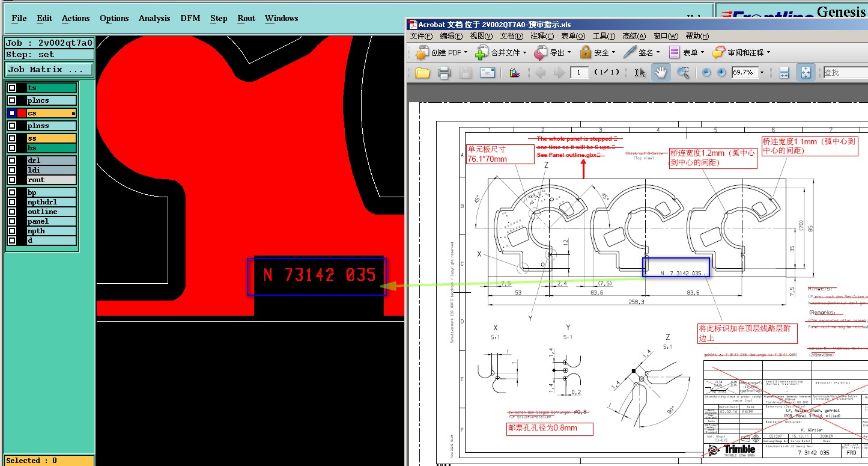Click the Job Matrix button
The height and width of the screenshot is (466, 868).
(49, 70)
